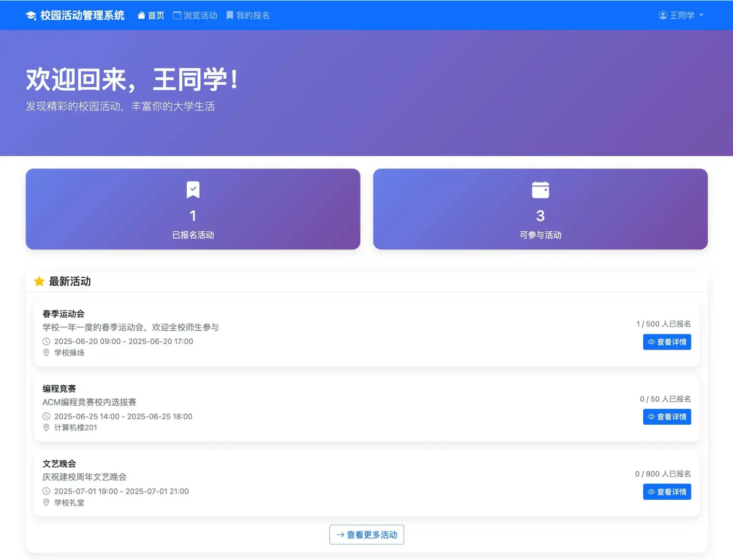Click the bookmark icon beside 我的报名
Image resolution: width=733 pixels, height=560 pixels.
(x=229, y=15)
